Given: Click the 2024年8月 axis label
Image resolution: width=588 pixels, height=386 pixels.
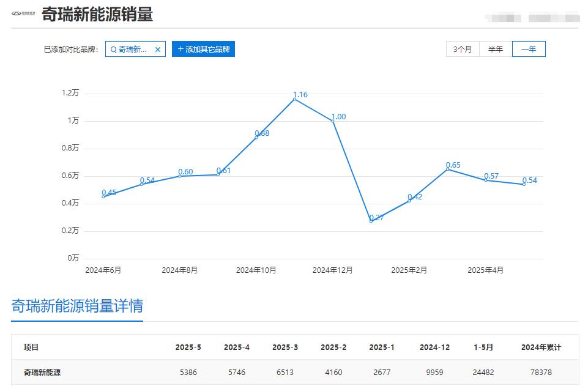Looking at the screenshot, I should 180,270.
